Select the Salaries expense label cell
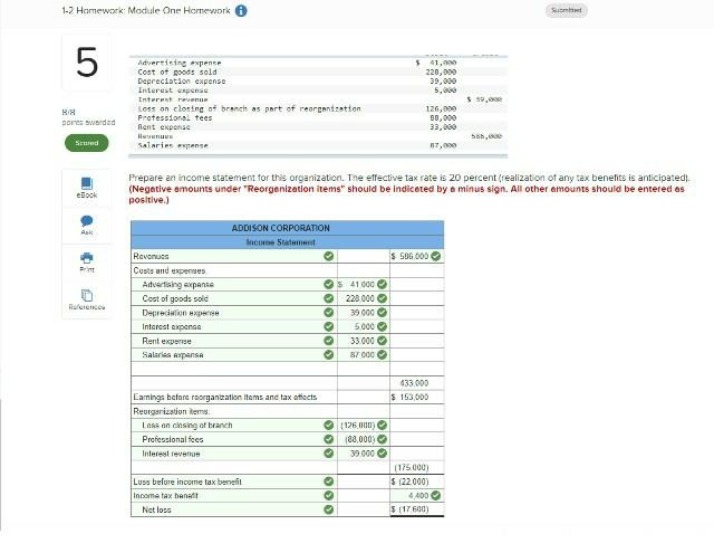Screen dimensions: 714x552 pyautogui.click(x=234, y=354)
